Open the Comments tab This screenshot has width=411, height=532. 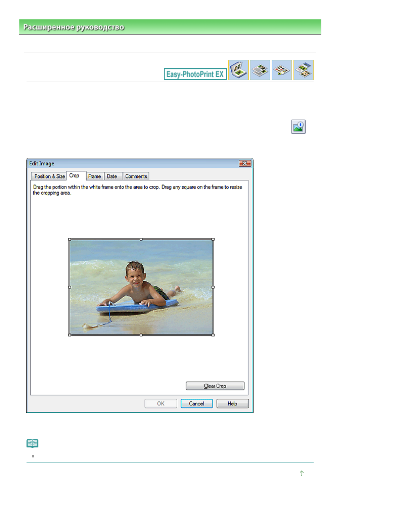click(x=136, y=176)
